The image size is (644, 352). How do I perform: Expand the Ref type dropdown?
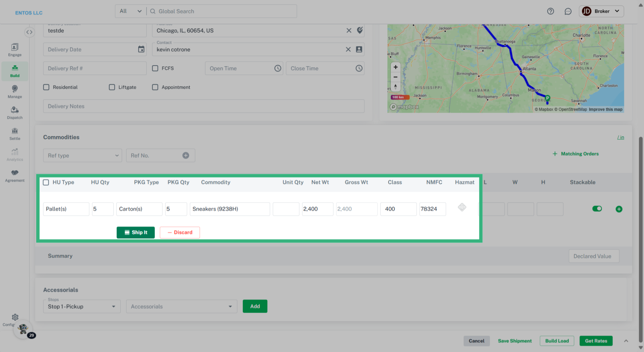coord(82,156)
